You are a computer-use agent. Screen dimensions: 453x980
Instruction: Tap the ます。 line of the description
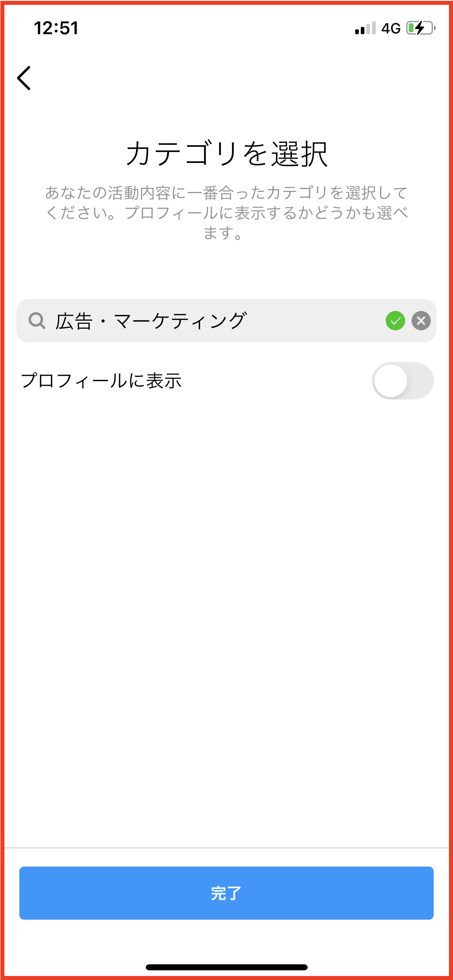[x=223, y=233]
